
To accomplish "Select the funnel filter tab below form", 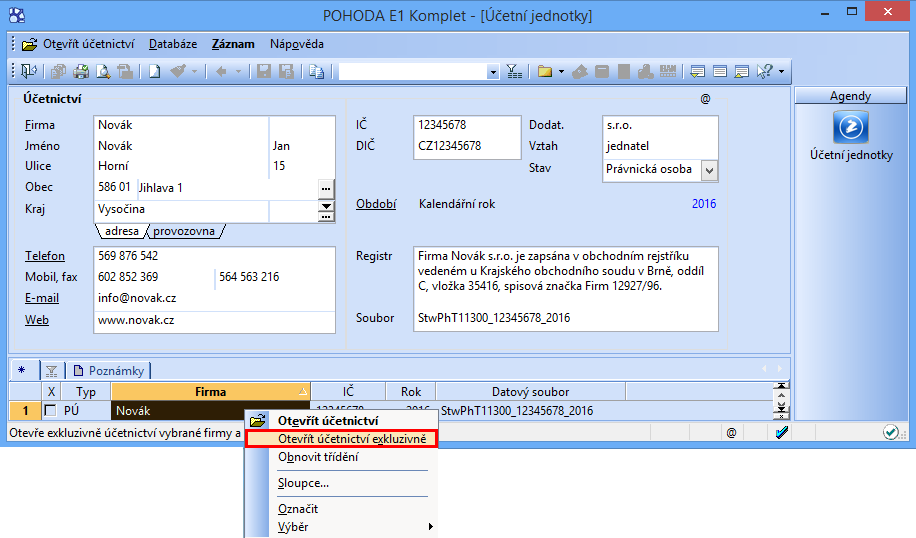I will click(51, 370).
